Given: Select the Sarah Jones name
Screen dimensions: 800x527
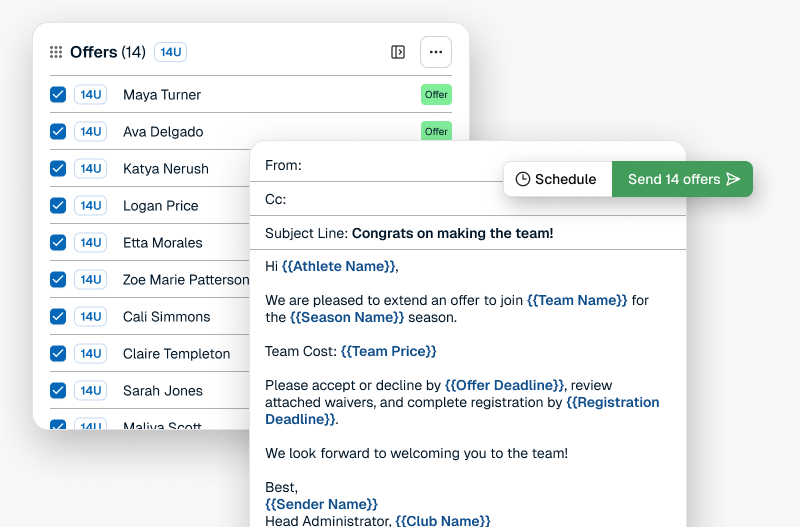Looking at the screenshot, I should (163, 391).
